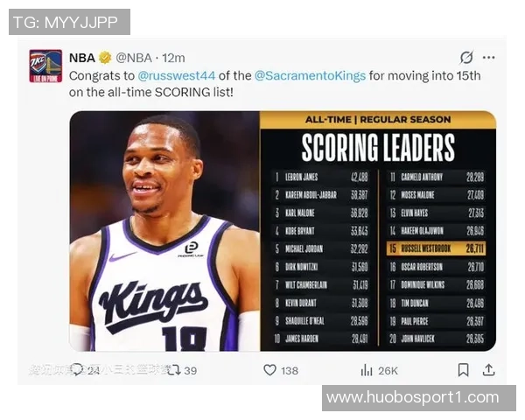Click the NBA display name
The image size is (525, 420).
point(81,58)
